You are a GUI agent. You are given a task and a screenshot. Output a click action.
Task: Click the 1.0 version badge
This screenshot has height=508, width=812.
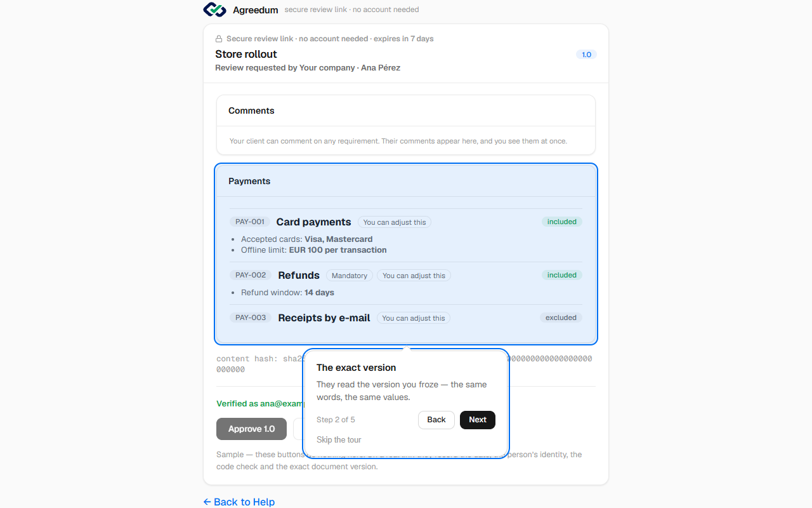[x=586, y=55]
